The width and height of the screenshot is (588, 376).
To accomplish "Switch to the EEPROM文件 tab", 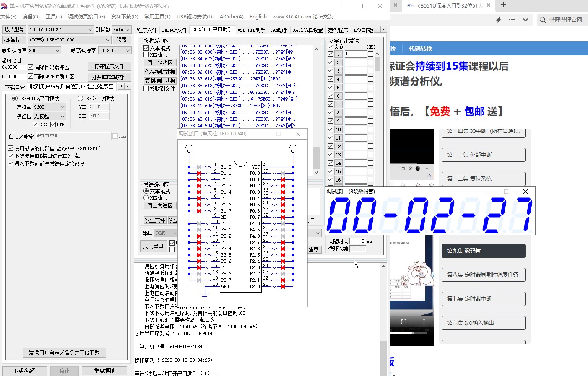I will pyautogui.click(x=174, y=30).
